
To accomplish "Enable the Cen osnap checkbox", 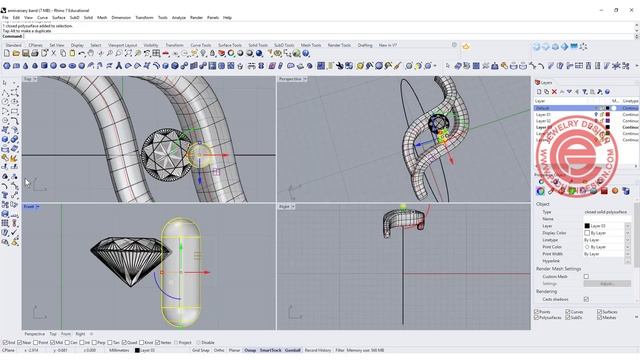I will point(67,343).
